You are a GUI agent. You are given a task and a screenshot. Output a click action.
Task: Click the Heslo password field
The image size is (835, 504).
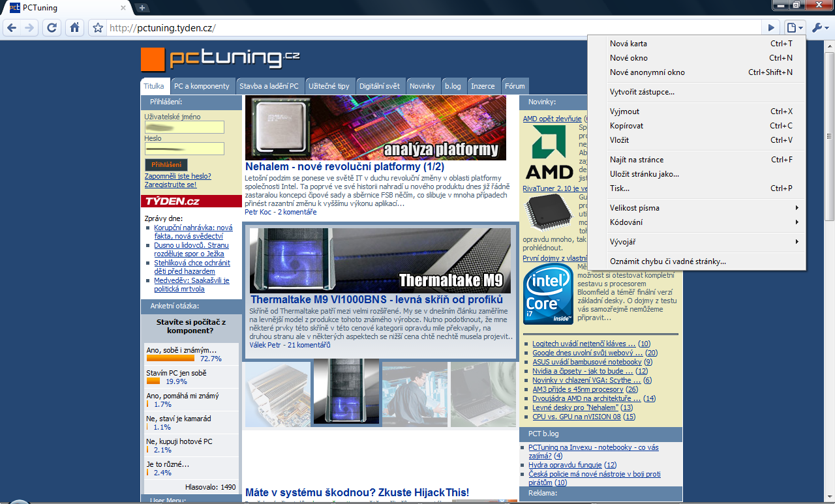pyautogui.click(x=185, y=149)
